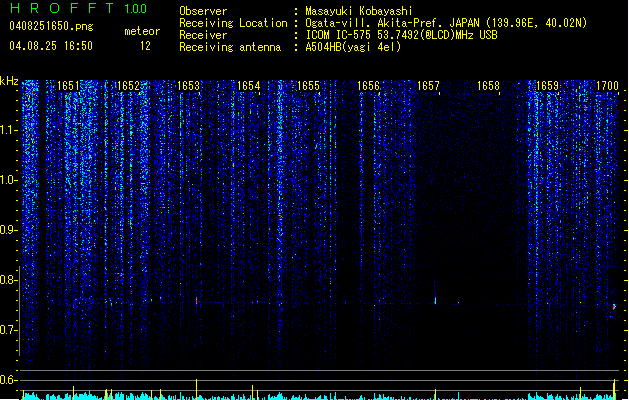Viewport: 629px width, 400px height.
Task: Click the 0.9 kHz axis label
Action: (8, 230)
